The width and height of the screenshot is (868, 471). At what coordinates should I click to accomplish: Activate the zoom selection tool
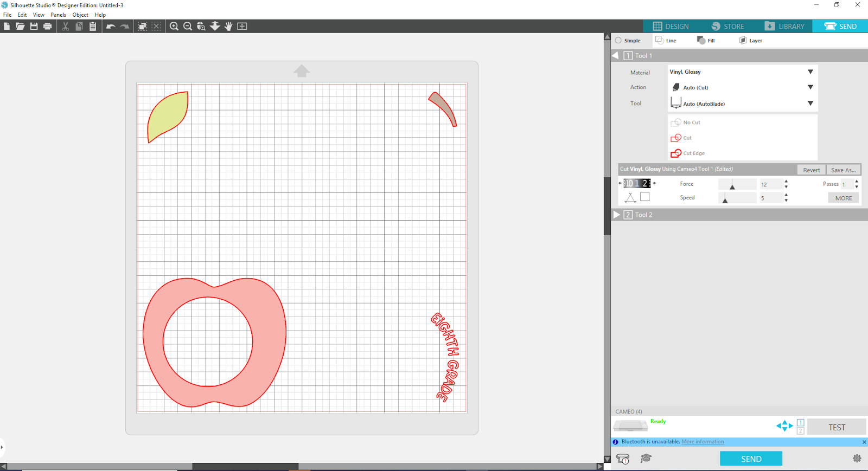[201, 26]
